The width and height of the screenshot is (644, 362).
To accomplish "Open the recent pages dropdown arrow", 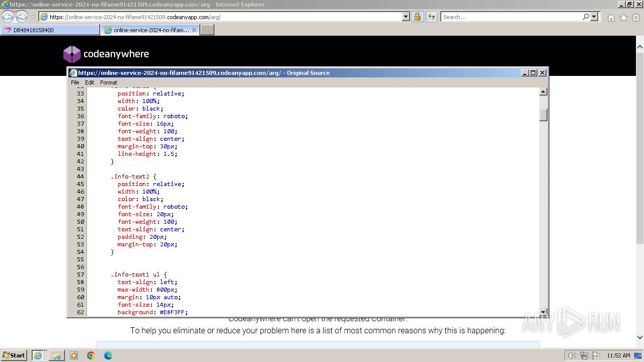I will point(33,17).
